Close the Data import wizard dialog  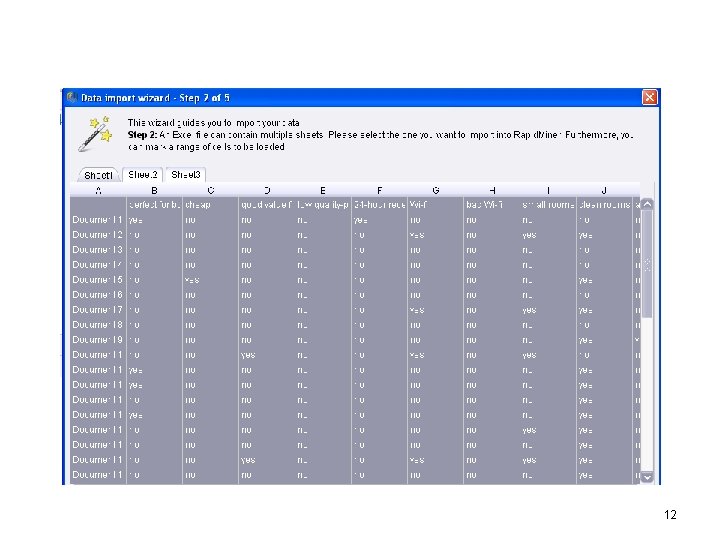pyautogui.click(x=649, y=97)
